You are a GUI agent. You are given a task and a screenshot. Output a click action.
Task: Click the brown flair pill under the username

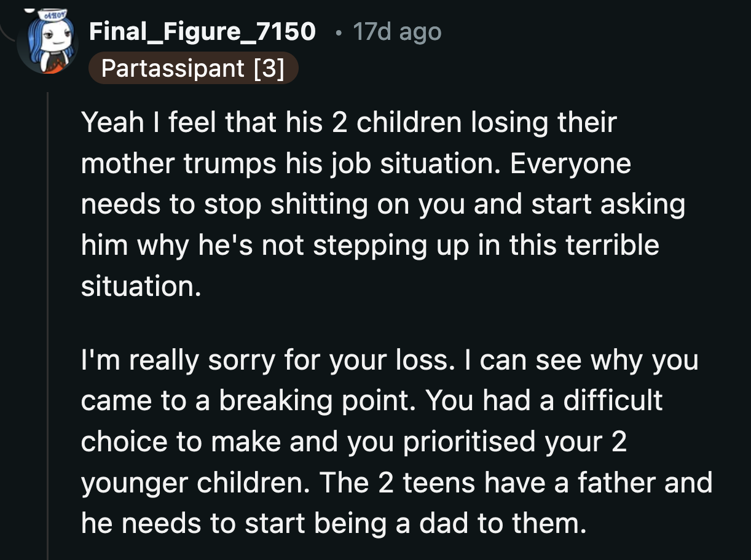[194, 68]
